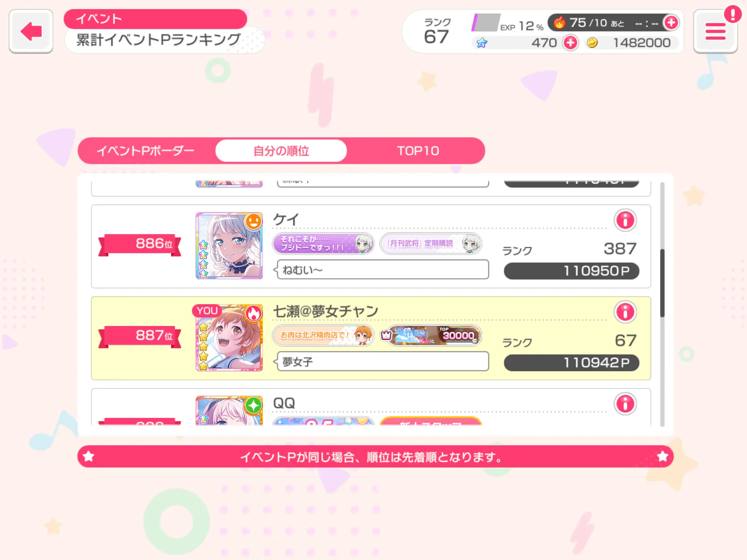This screenshot has height=560, width=747.
Task: Open info for player QQ
Action: click(625, 404)
